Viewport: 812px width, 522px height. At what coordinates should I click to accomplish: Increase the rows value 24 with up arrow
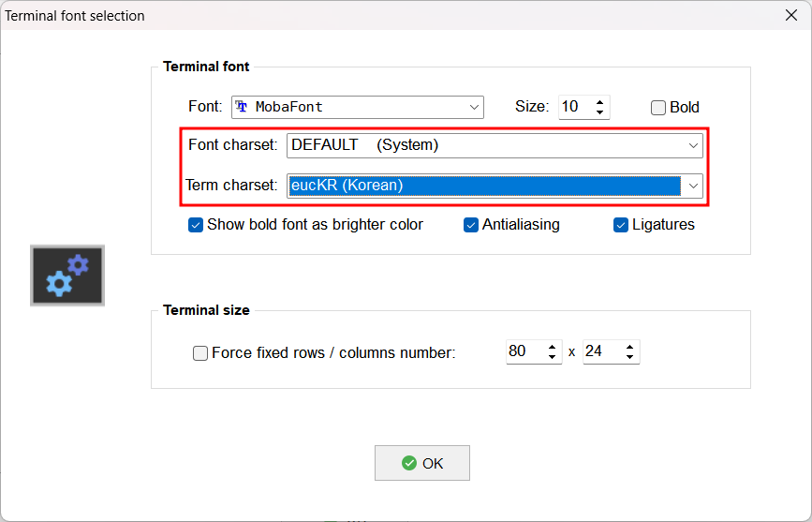click(629, 347)
